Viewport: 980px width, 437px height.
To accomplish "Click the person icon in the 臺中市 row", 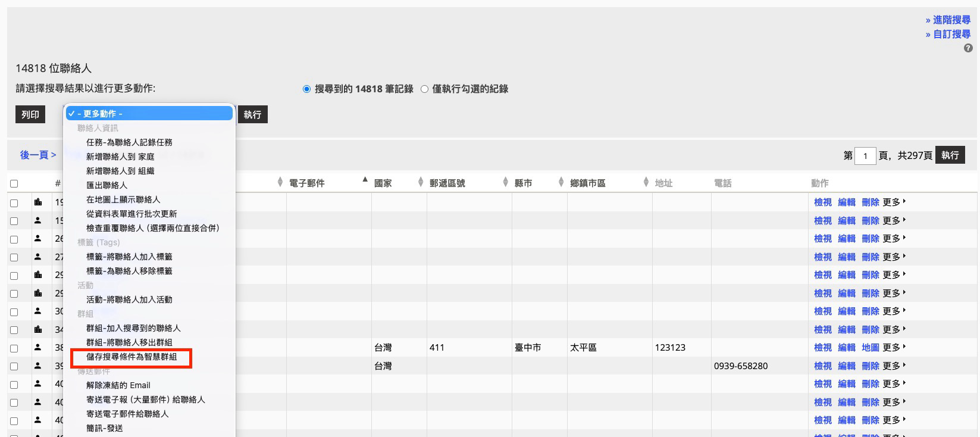I will (x=38, y=348).
